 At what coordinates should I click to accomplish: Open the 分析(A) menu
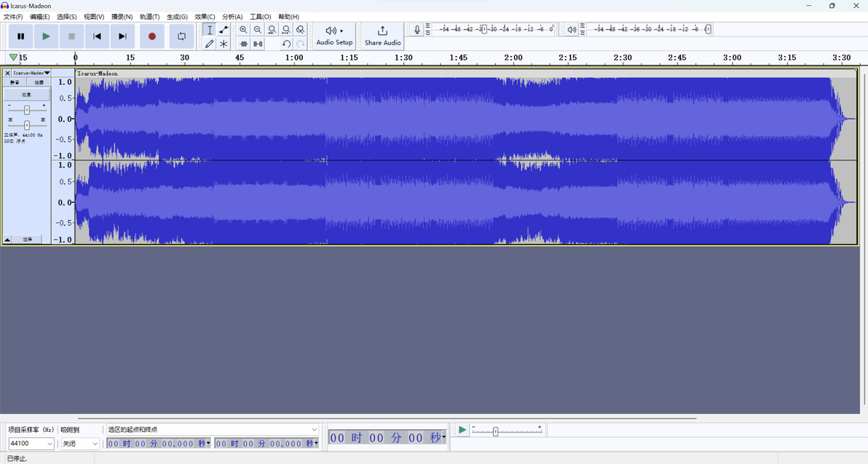[x=232, y=17]
